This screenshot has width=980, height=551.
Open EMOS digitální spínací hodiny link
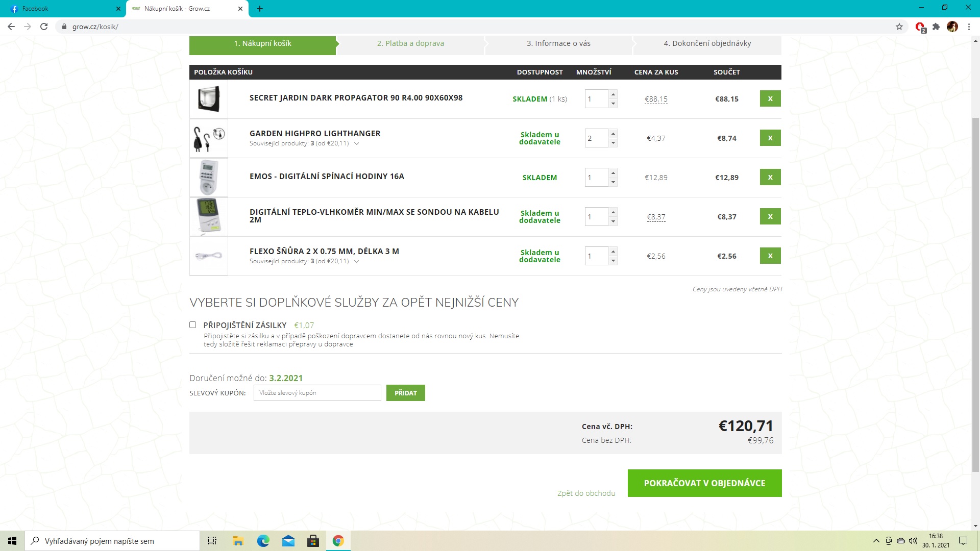pyautogui.click(x=327, y=177)
